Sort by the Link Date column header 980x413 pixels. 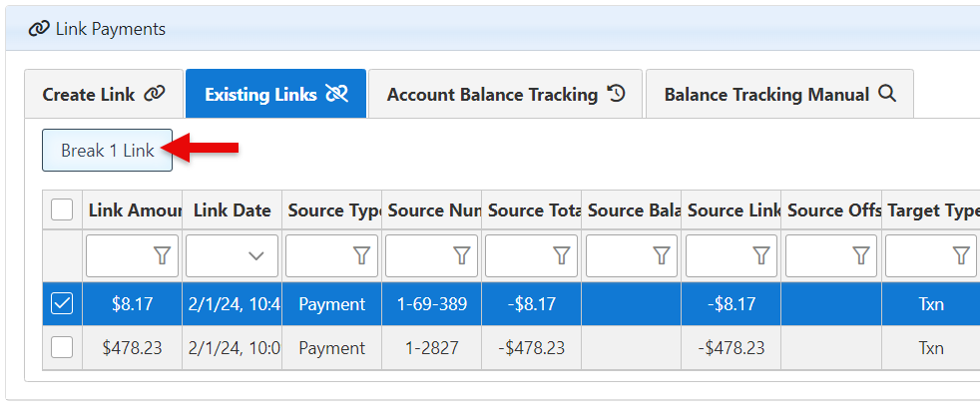pos(232,210)
